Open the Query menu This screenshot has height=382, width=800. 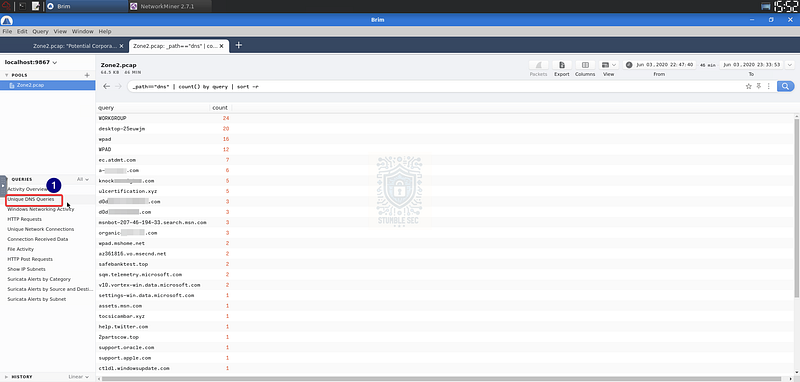(x=40, y=31)
